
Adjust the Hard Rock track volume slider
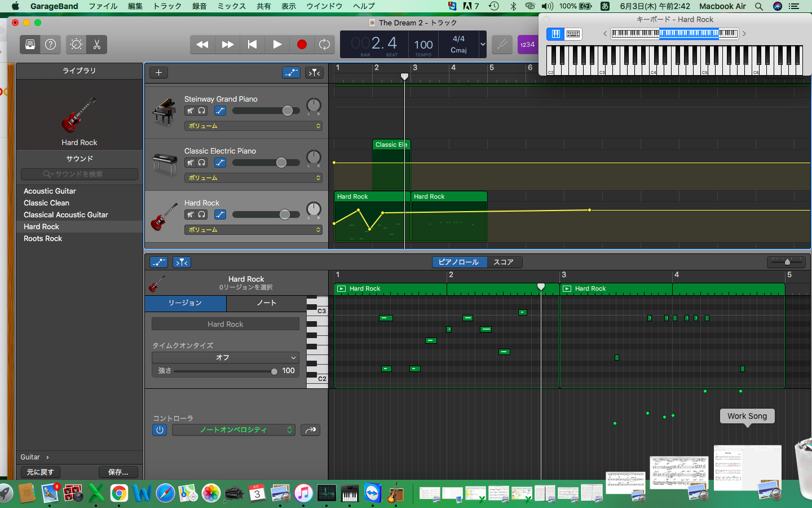(x=285, y=214)
